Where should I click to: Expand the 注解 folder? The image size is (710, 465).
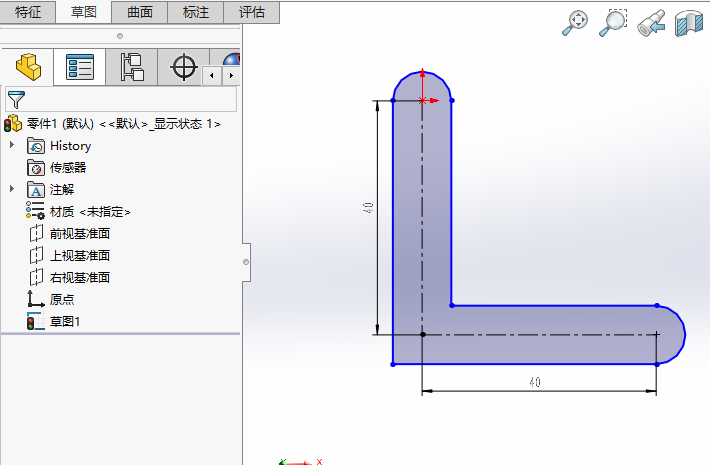click(x=12, y=189)
